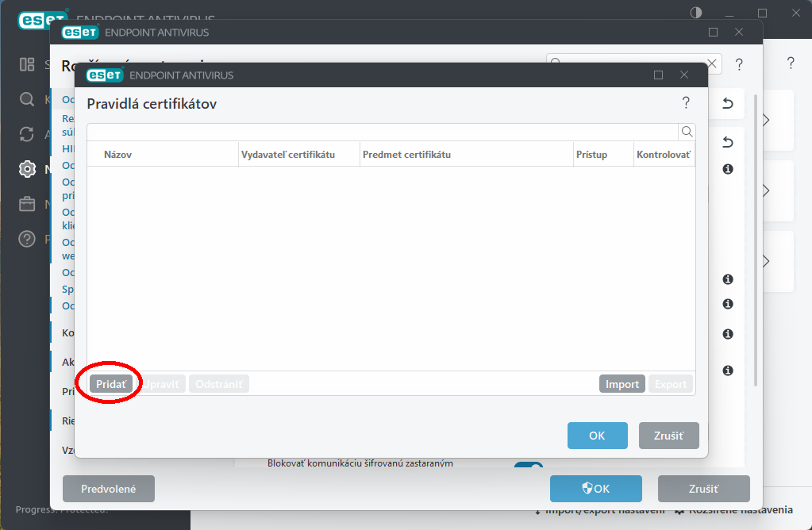Click the search magnifier in certificate rules

tap(687, 132)
